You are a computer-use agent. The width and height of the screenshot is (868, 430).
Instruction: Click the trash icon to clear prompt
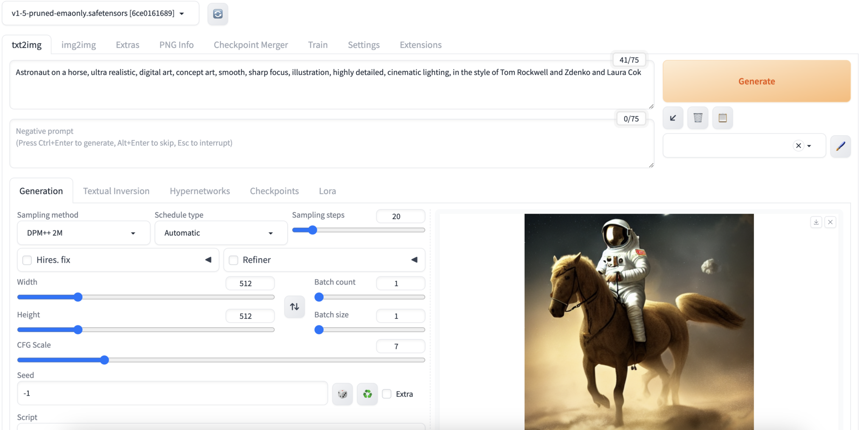(698, 118)
